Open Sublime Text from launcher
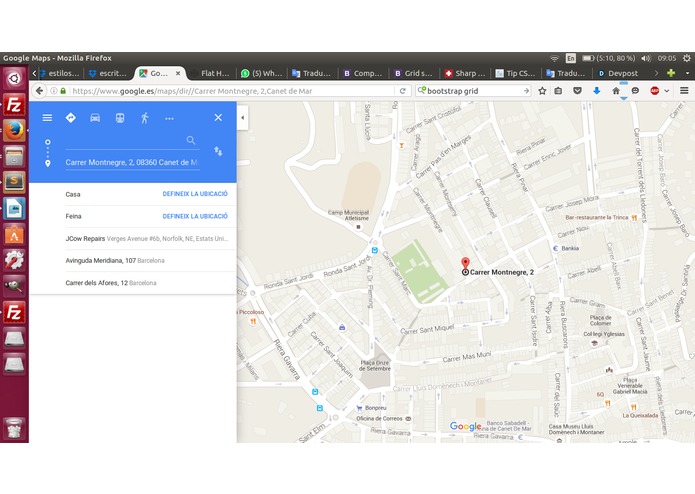 (14, 182)
